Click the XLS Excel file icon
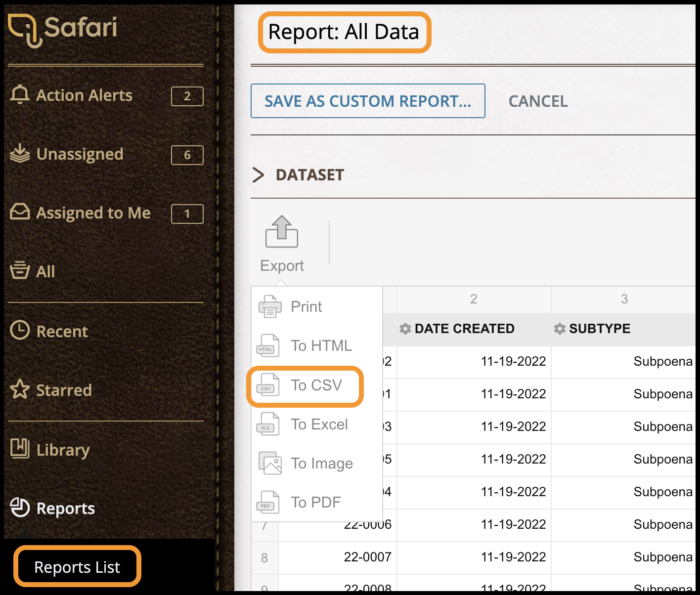Screen dimensions: 700x595 click(267, 424)
